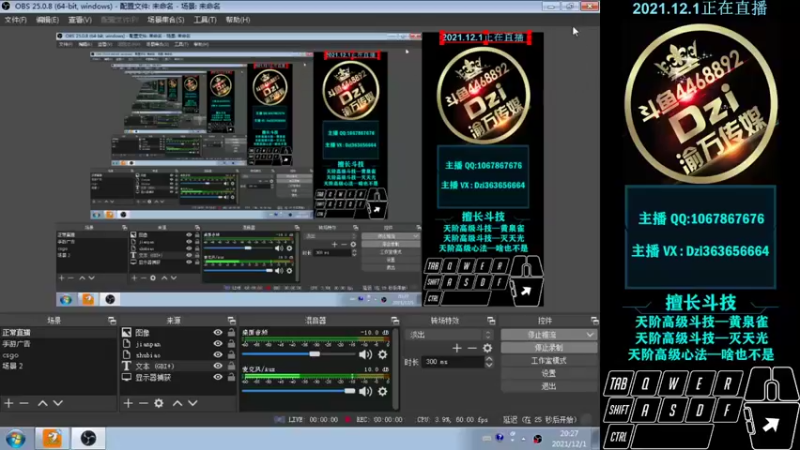This screenshot has width=800, height=450.
Task: Undock the 混音器 panel
Action: click(395, 320)
